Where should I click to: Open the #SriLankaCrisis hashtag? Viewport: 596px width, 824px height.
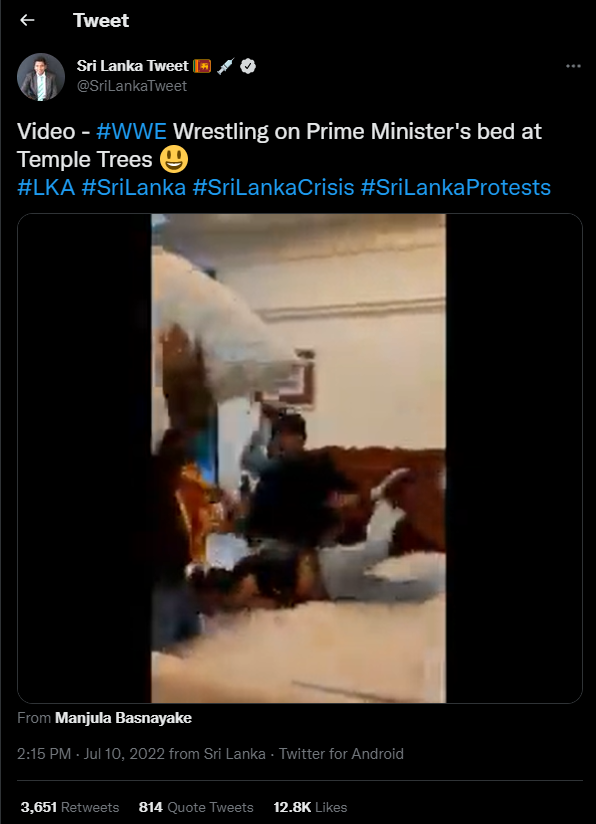tap(273, 188)
